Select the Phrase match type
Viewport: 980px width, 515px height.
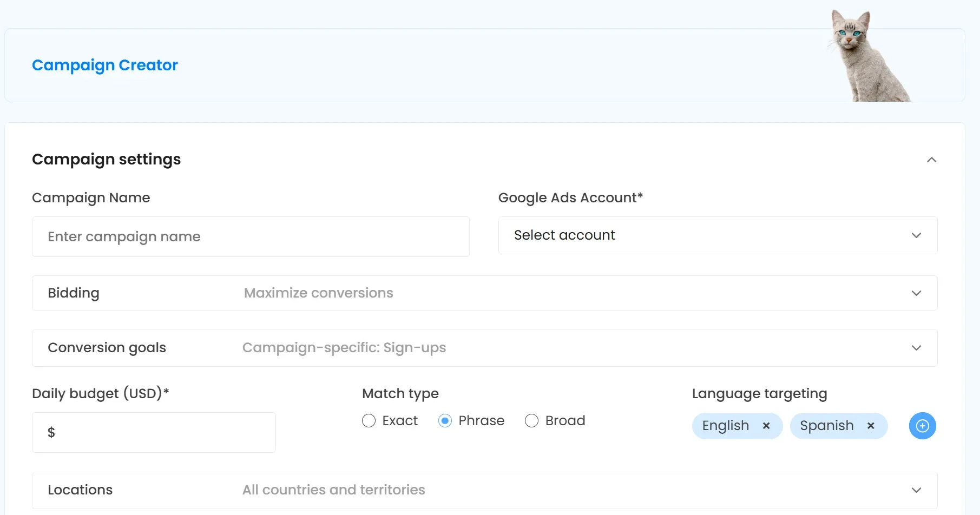coord(445,420)
